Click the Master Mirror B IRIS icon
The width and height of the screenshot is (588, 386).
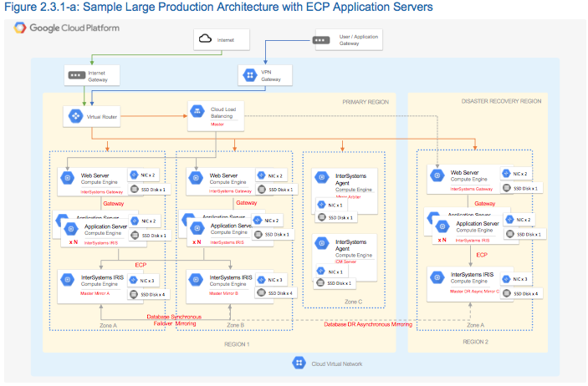[x=196, y=280]
